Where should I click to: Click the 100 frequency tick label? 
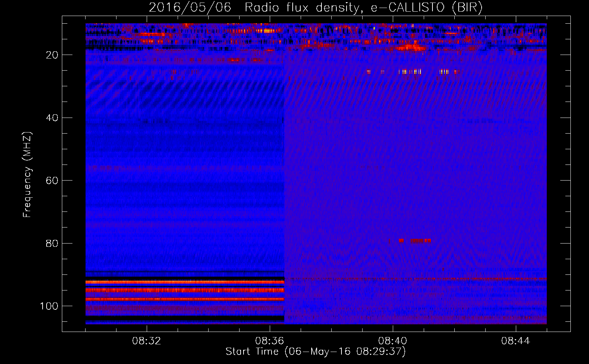coord(49,306)
